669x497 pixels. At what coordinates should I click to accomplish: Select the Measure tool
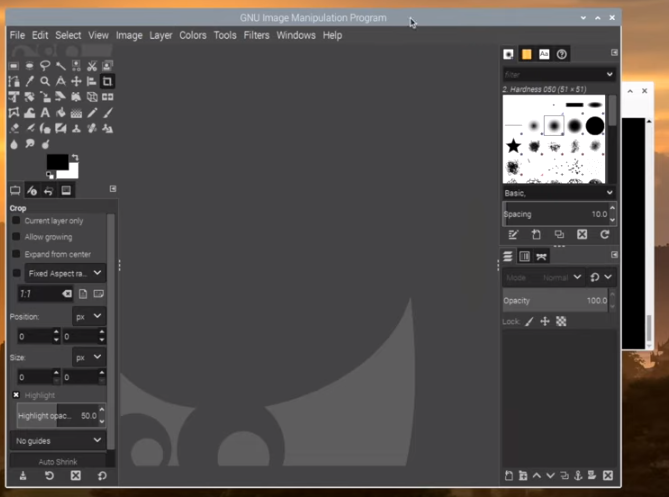[61, 81]
